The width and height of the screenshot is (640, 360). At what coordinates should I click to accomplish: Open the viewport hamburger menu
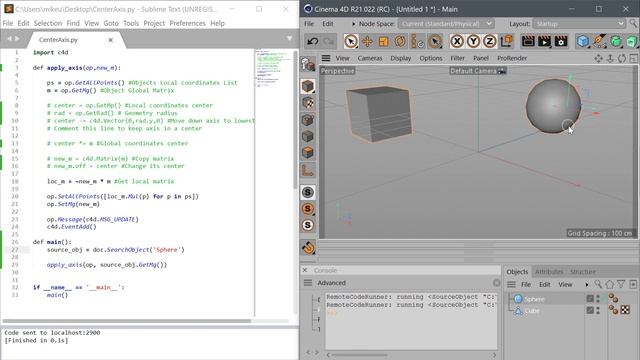coord(326,58)
